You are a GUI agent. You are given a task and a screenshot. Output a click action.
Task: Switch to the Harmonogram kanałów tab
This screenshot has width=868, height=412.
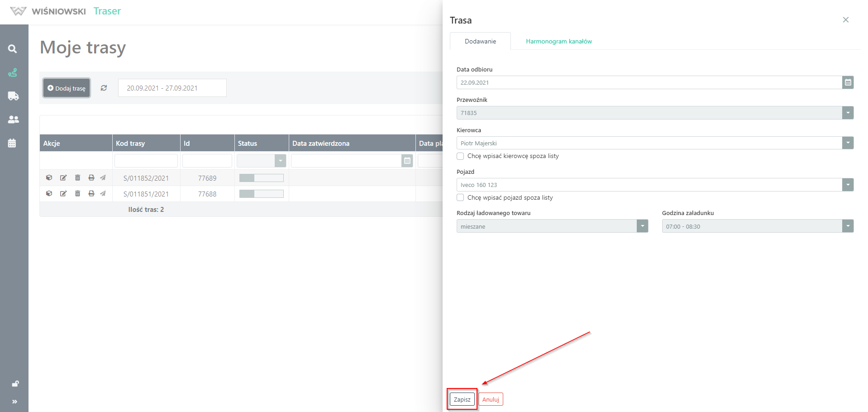(x=558, y=41)
